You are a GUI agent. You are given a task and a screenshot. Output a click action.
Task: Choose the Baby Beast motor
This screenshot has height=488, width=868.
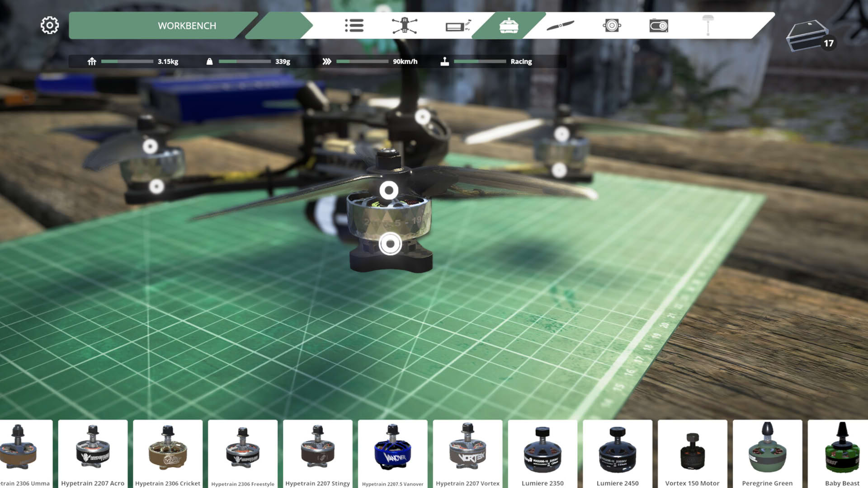point(838,454)
